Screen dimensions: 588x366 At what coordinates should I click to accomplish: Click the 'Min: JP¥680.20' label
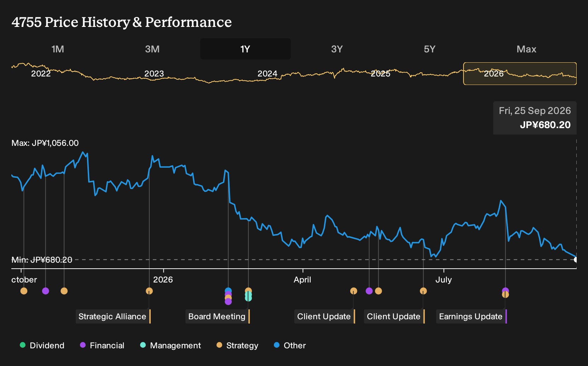click(42, 260)
